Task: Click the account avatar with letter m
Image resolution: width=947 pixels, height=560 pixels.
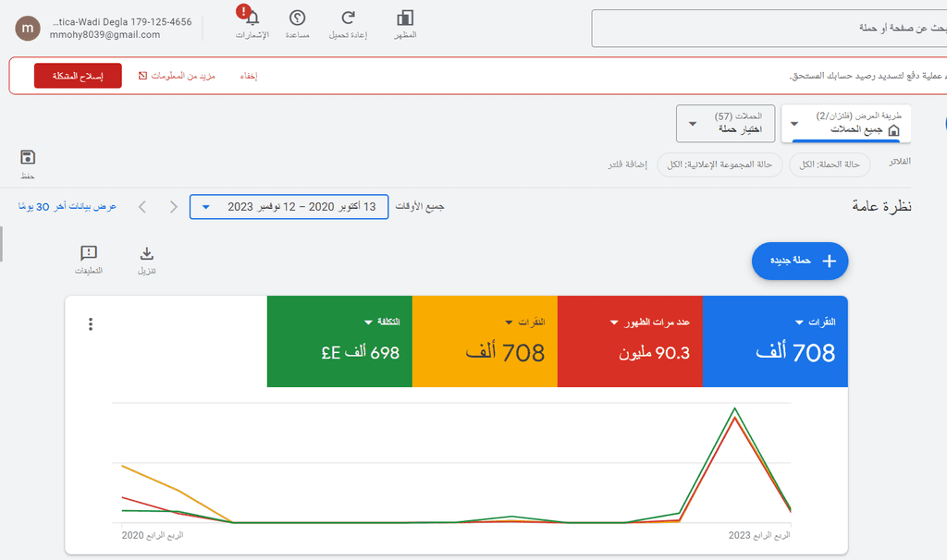Action: coord(28,29)
